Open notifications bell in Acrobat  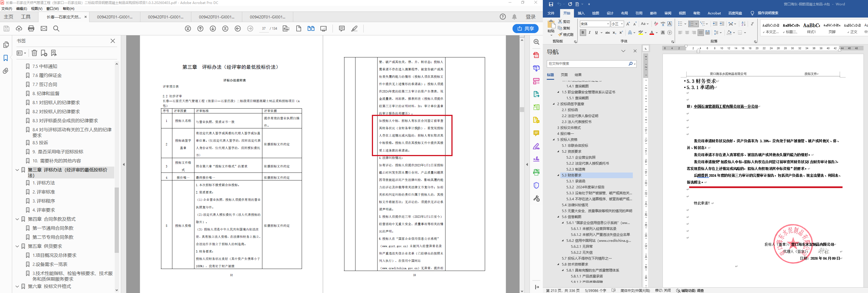point(515,17)
